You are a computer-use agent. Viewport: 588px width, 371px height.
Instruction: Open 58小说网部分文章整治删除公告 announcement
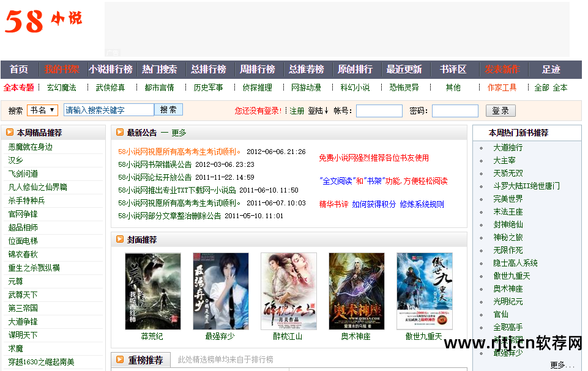point(169,216)
